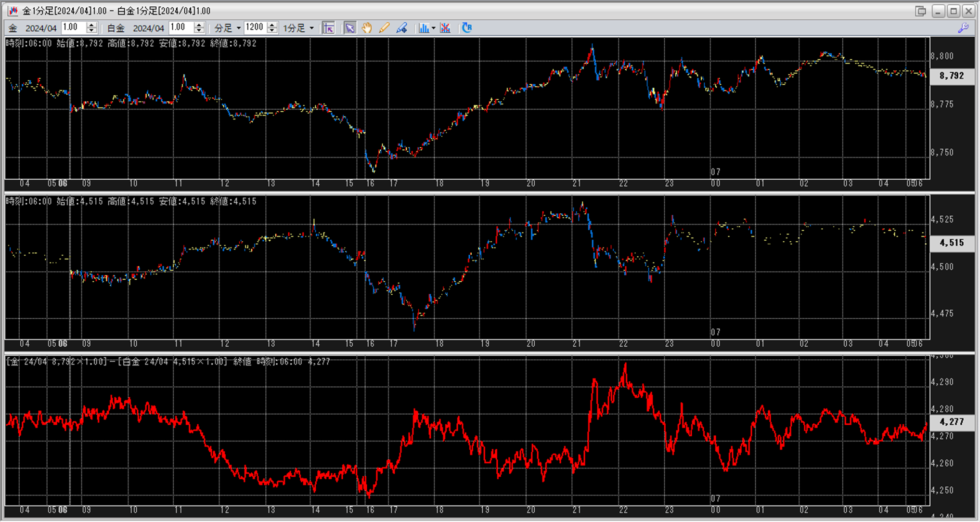Click the line eraser tool icon
980x522 pixels.
(x=402, y=28)
